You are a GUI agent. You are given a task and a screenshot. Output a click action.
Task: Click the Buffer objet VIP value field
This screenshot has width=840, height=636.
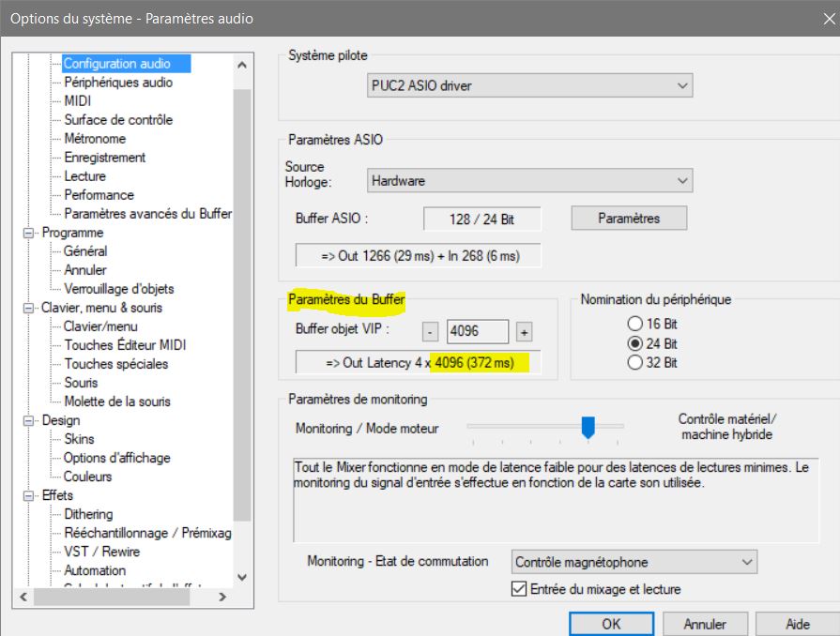(477, 332)
